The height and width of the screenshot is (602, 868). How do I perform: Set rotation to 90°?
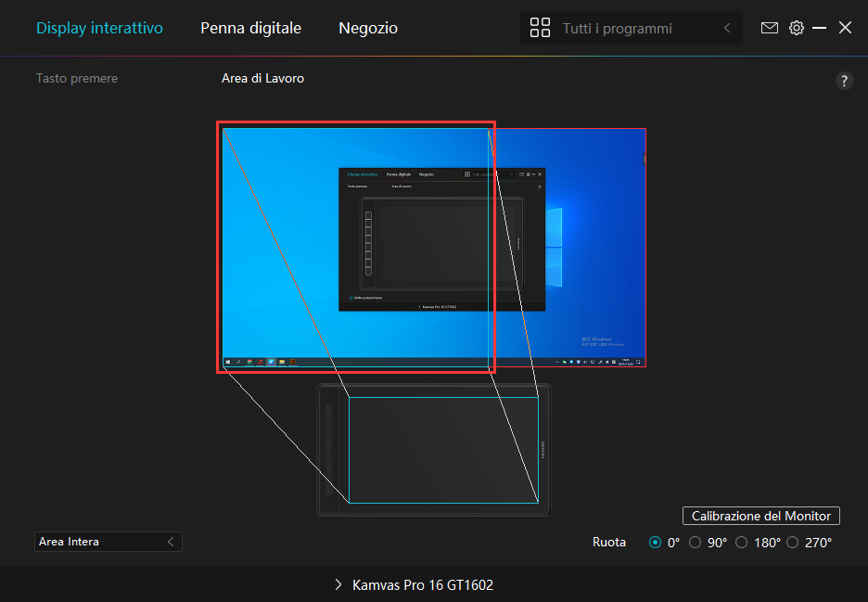tap(696, 543)
